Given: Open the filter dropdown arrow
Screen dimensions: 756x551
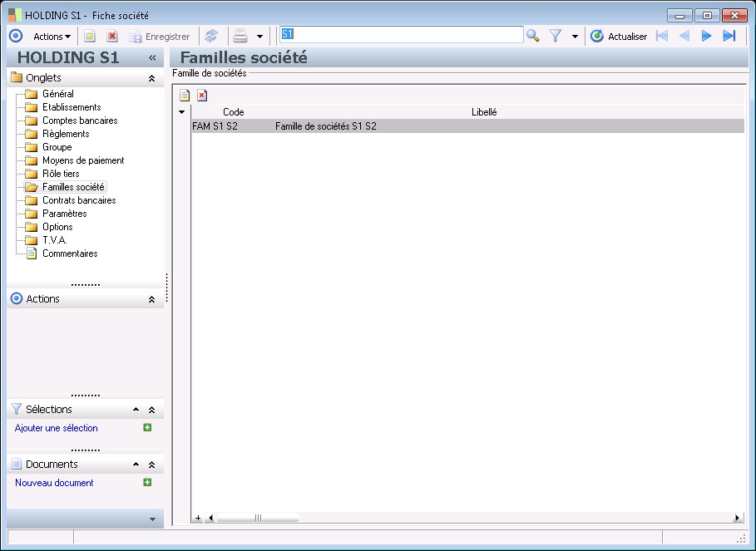Looking at the screenshot, I should click(x=575, y=37).
